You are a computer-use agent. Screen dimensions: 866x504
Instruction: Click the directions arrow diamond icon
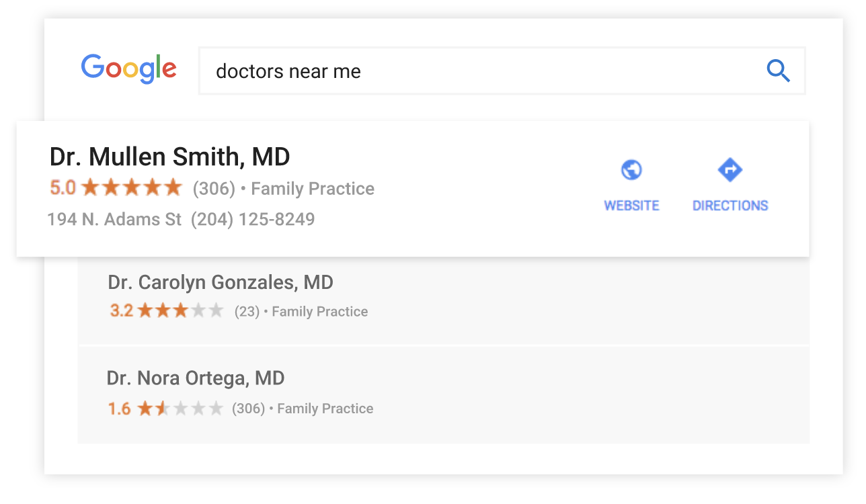coord(730,170)
